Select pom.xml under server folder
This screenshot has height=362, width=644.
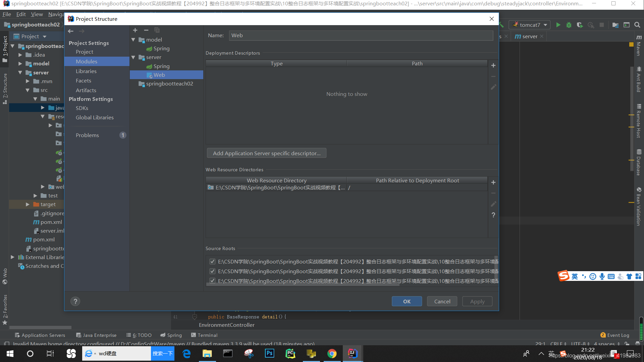click(x=48, y=222)
